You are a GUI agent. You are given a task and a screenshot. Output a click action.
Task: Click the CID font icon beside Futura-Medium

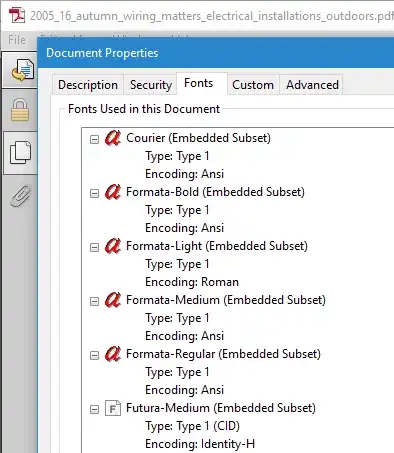pyautogui.click(x=113, y=408)
